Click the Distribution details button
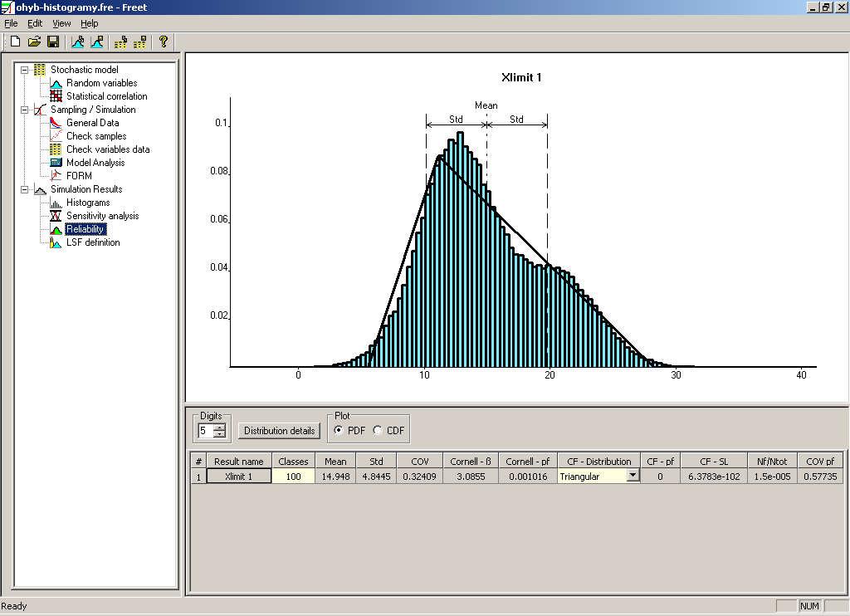Screen dimensions: 850x616 click(x=279, y=431)
